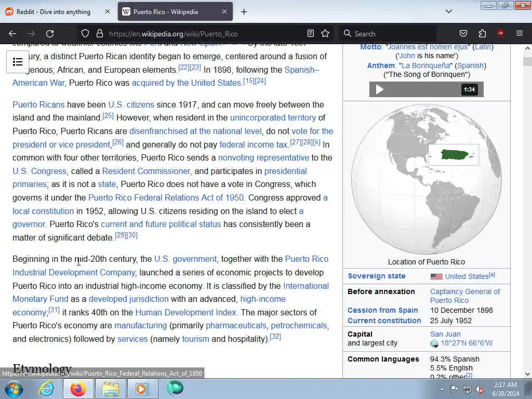Open the Anthem link in infobox

[x=381, y=65]
